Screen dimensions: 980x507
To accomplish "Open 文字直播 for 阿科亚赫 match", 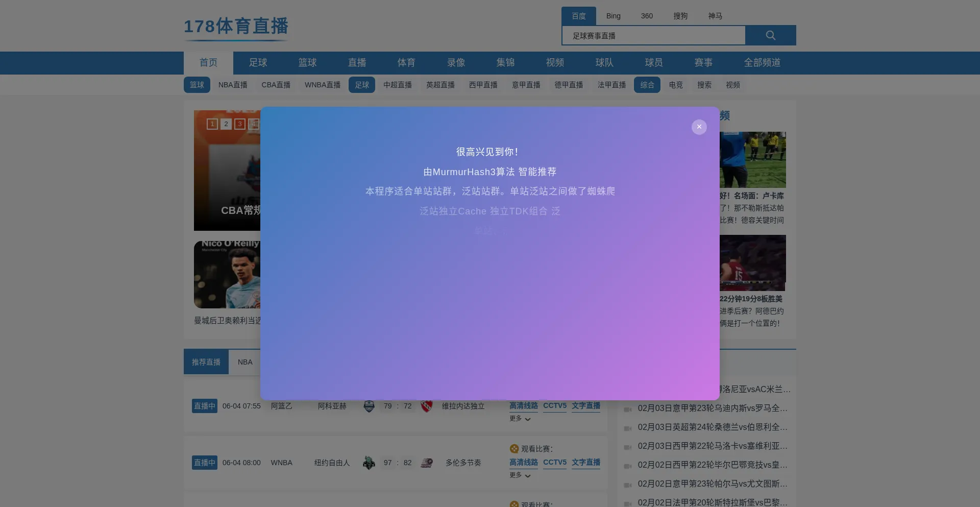I will 586,406.
